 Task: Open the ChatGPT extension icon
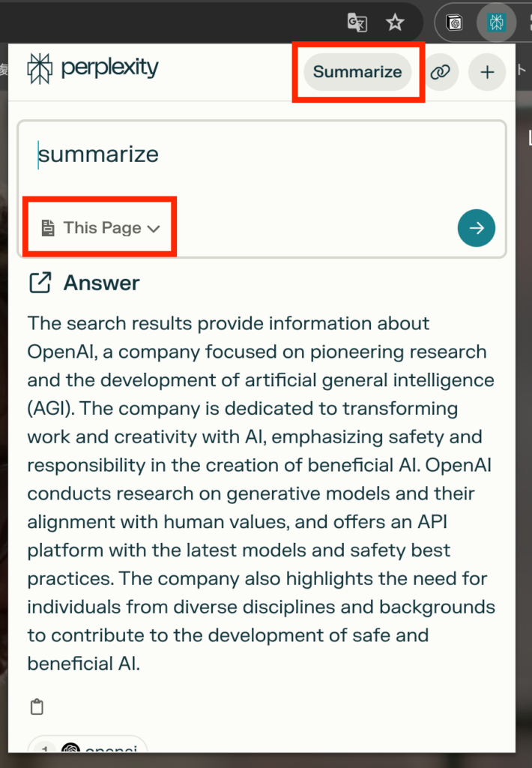coord(455,22)
